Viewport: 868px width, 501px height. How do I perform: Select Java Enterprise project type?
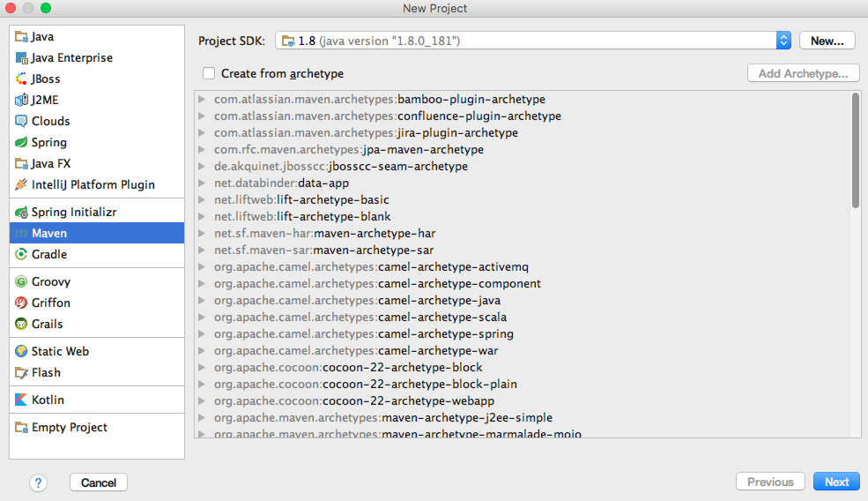pyautogui.click(x=71, y=57)
